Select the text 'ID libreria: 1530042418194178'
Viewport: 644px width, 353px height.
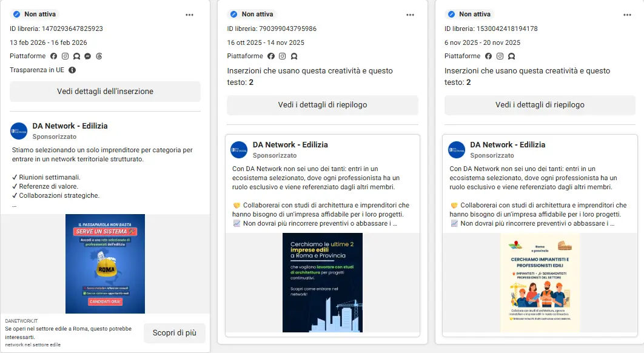click(x=491, y=29)
